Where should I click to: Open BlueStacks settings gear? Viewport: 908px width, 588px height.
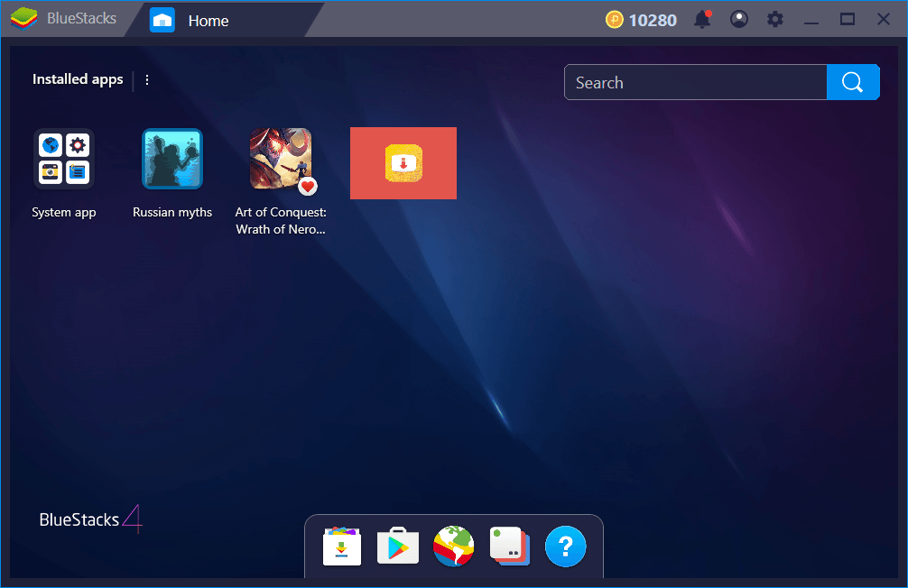[774, 20]
